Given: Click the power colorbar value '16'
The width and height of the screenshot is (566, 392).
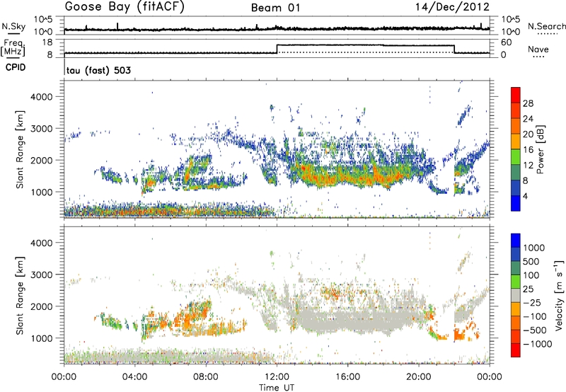Looking at the screenshot, I should [x=528, y=150].
